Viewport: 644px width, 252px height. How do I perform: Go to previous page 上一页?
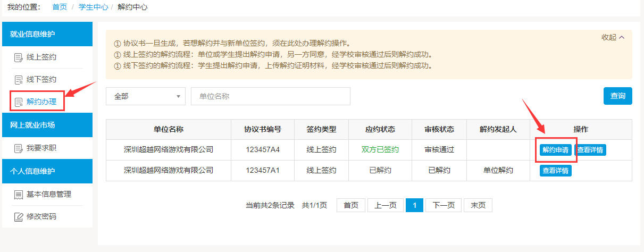(385, 206)
